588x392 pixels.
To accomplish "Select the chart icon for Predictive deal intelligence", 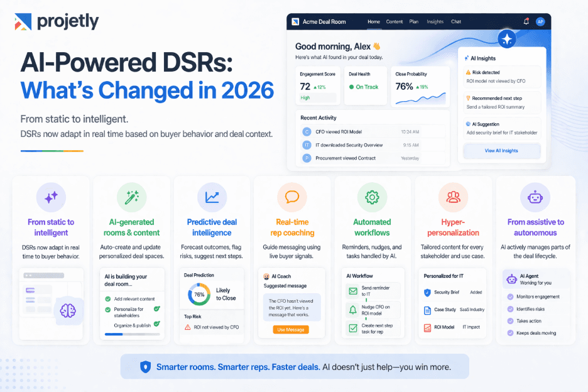I will (x=212, y=197).
